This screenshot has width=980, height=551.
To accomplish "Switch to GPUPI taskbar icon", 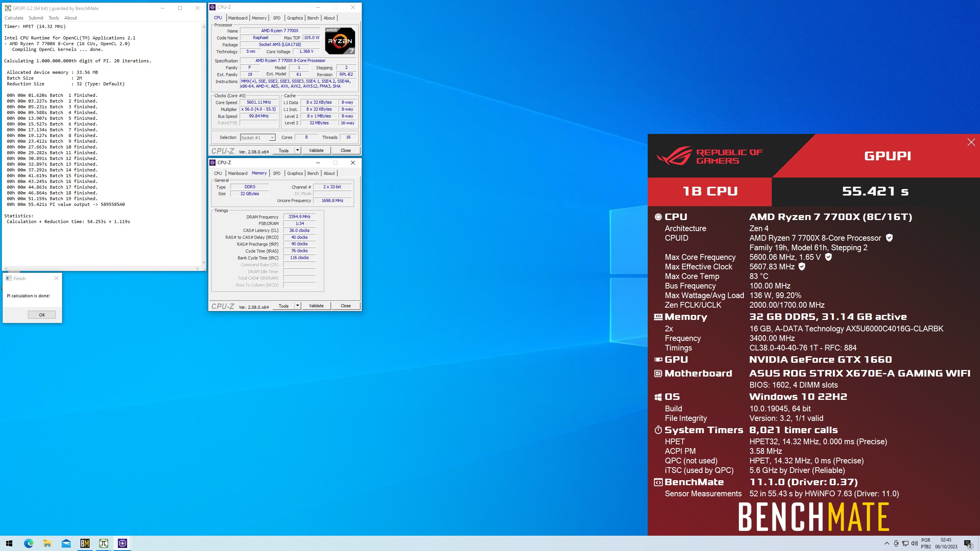I will (103, 543).
